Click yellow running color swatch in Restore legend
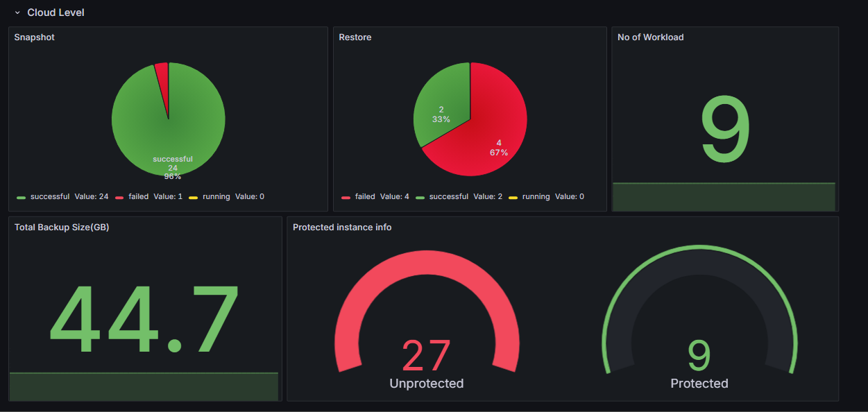Image resolution: width=868 pixels, height=412 pixels. [513, 198]
